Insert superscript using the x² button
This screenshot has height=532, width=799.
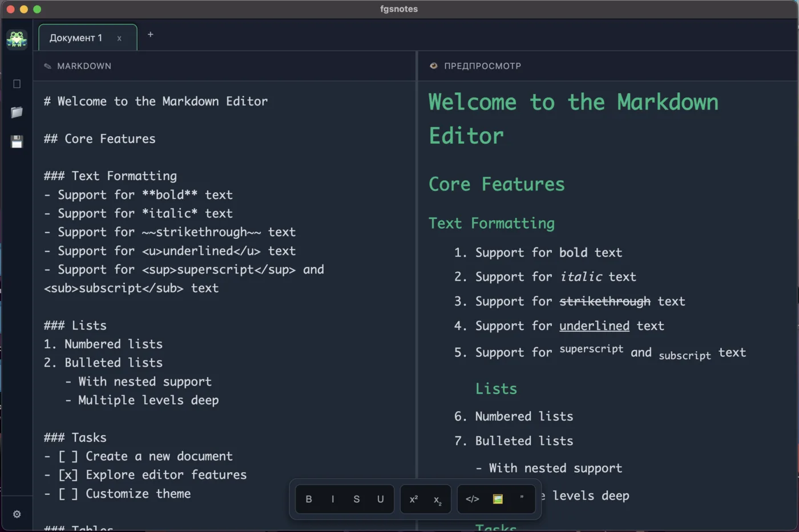point(414,499)
